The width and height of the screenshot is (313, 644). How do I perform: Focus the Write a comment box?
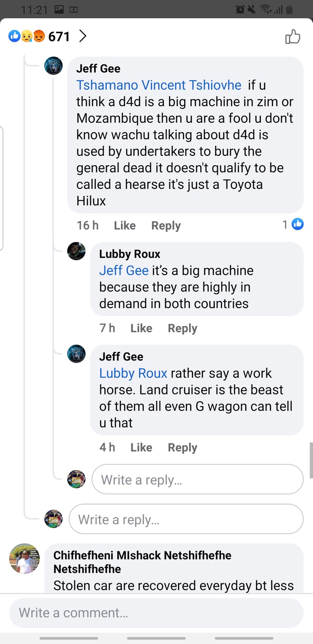(156, 613)
